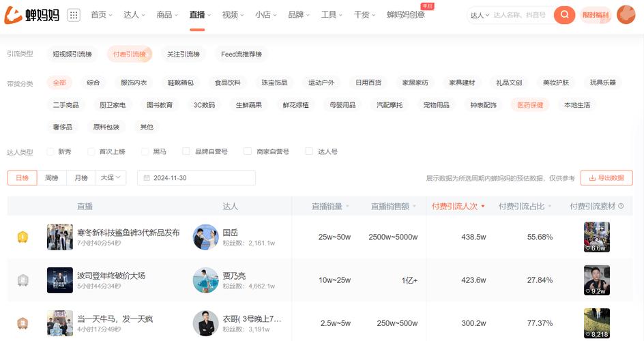This screenshot has height=341, width=644.
Task: Click the 限时福利 button
Action: [596, 15]
